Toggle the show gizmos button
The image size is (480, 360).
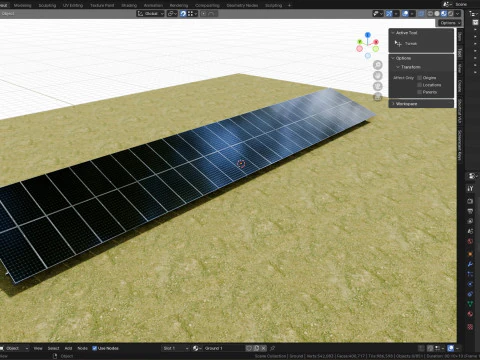[389, 14]
